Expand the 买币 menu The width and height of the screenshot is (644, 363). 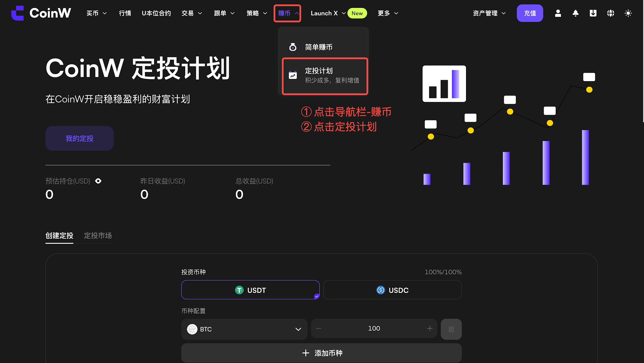(x=97, y=13)
